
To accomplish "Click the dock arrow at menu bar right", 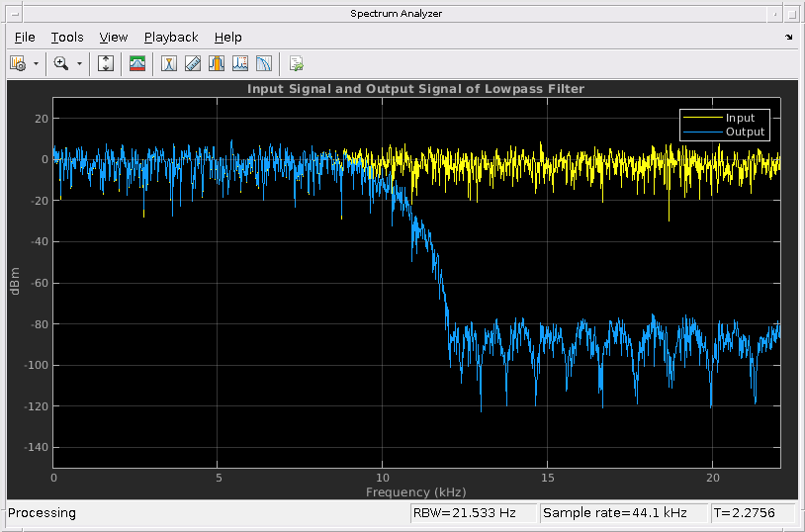I will [788, 38].
